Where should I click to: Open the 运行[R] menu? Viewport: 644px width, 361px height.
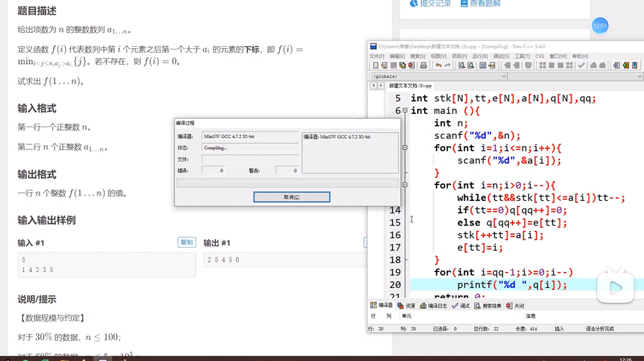tap(480, 56)
